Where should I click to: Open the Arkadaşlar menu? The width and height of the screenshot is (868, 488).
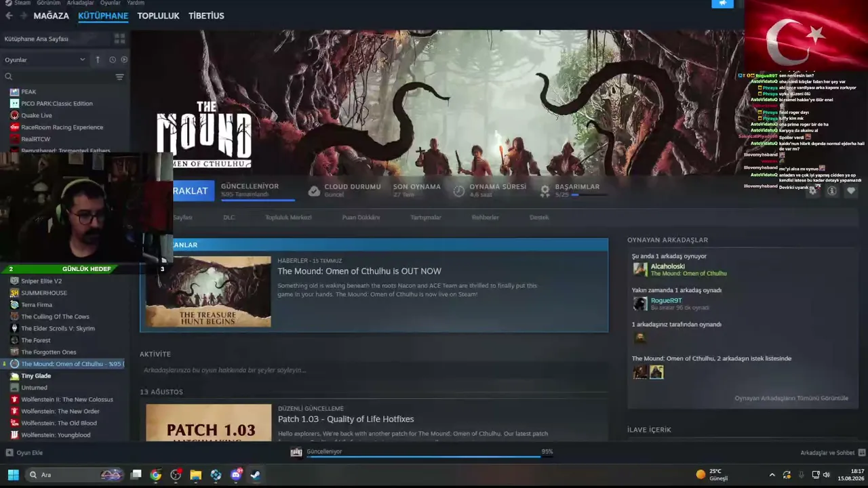[81, 3]
